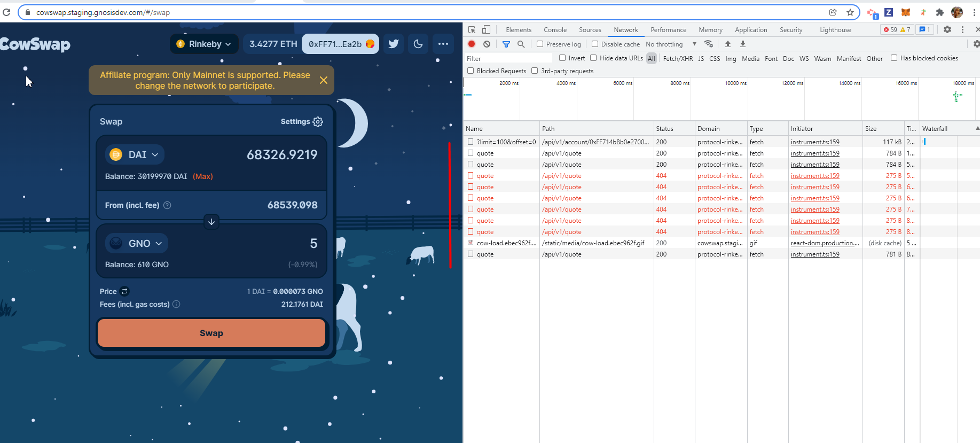Share the CowSwap page from the address bar
The height and width of the screenshot is (443, 980).
point(833,12)
